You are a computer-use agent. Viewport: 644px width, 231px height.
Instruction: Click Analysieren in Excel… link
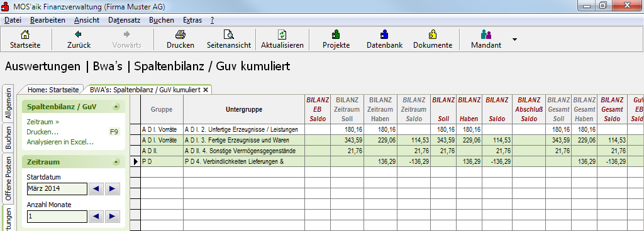pos(60,142)
